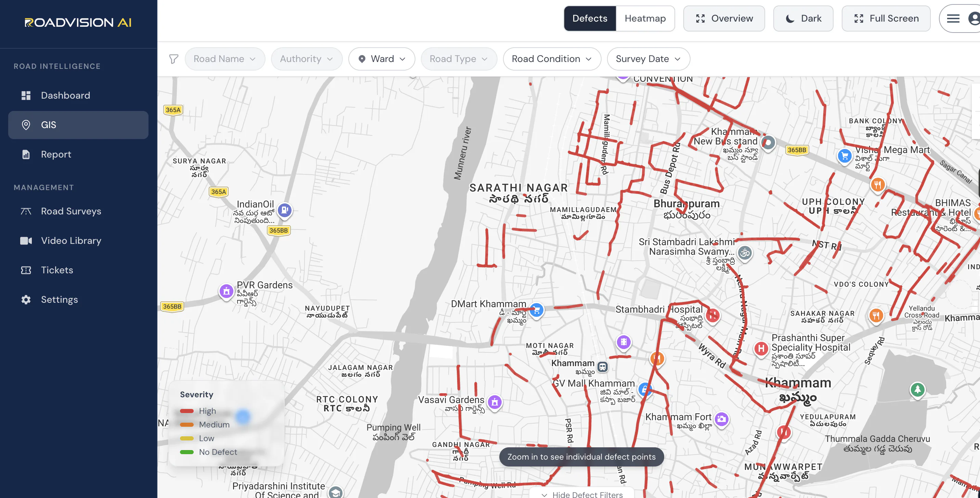980x498 pixels.
Task: Open the Ward filter dropdown
Action: [382, 59]
